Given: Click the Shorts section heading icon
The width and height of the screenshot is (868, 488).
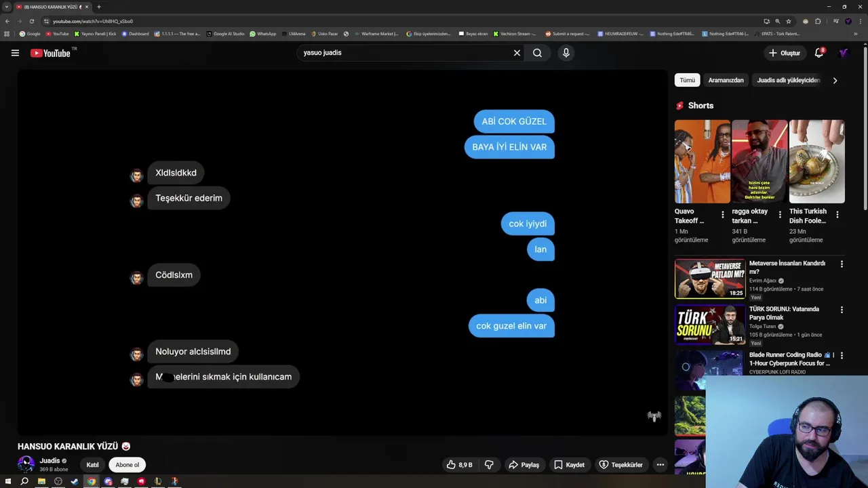Looking at the screenshot, I should (679, 106).
